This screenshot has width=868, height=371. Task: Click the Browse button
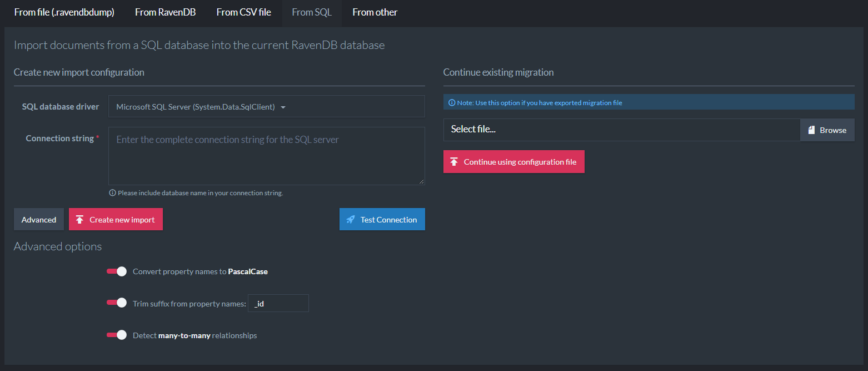(827, 130)
